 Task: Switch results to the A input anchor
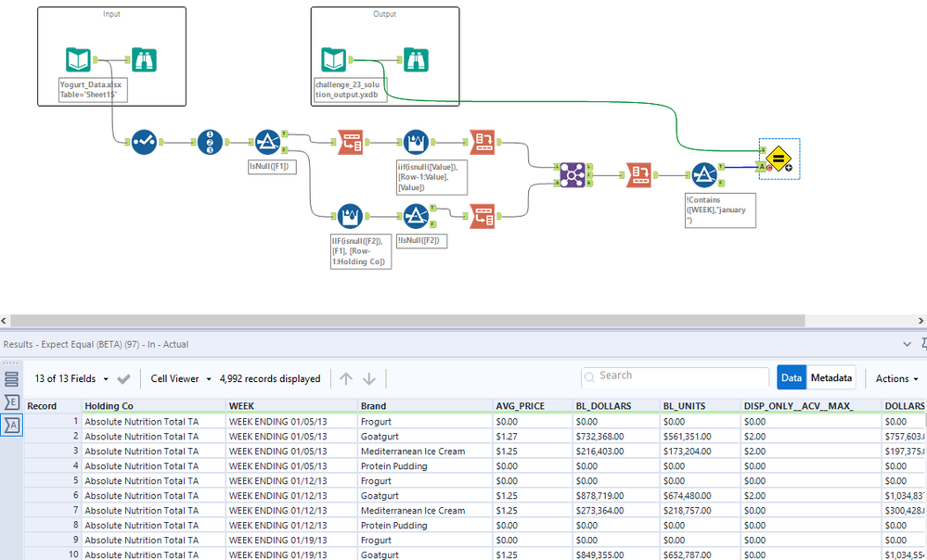12,425
